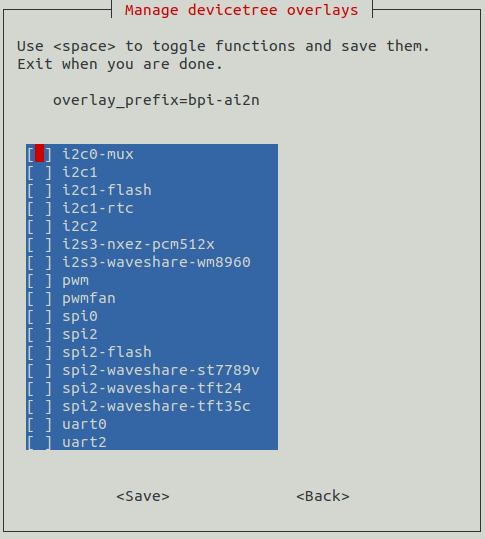Enable the i2c1 overlay checkbox

tap(40, 172)
